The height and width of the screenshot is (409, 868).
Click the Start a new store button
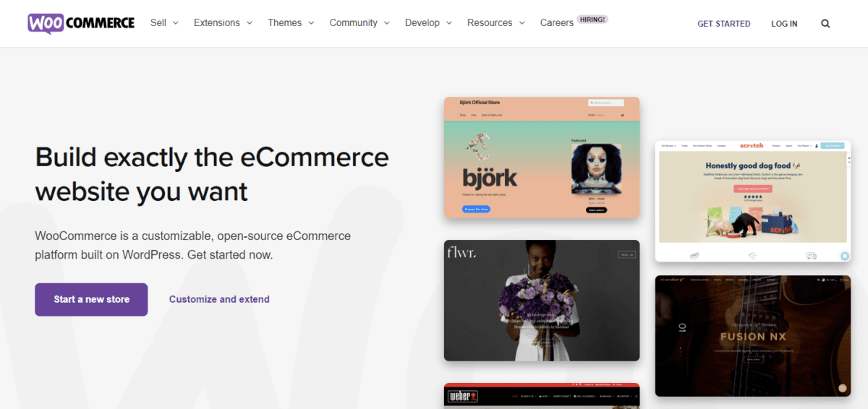click(91, 299)
